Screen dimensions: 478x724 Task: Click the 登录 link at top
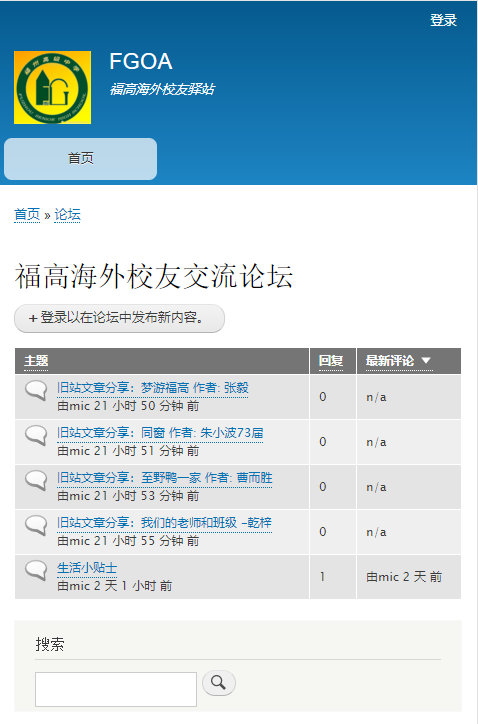coord(443,20)
